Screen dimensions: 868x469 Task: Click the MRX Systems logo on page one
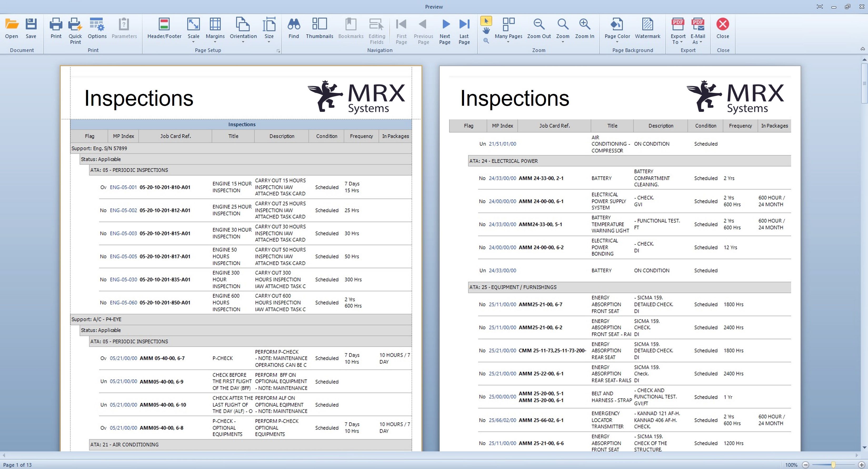(357, 97)
